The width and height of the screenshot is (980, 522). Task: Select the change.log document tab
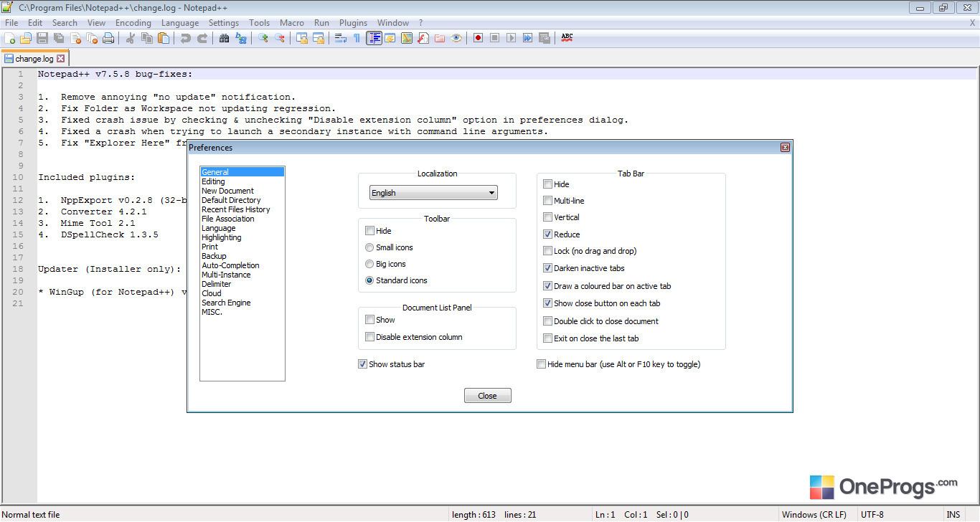[x=34, y=59]
